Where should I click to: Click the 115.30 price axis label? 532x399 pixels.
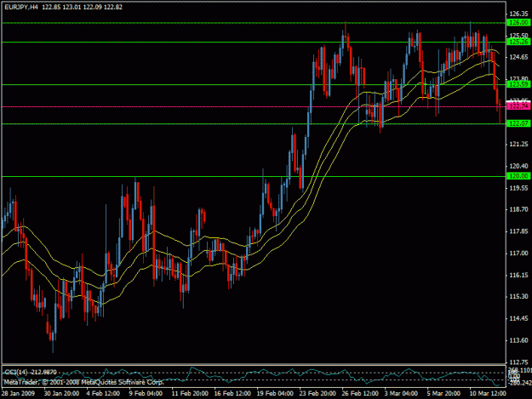(518, 297)
